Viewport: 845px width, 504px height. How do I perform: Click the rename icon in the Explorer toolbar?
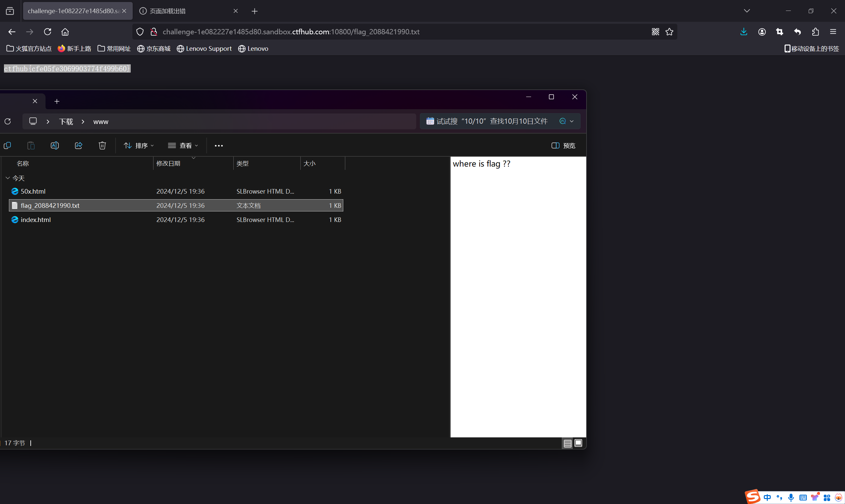pyautogui.click(x=55, y=145)
